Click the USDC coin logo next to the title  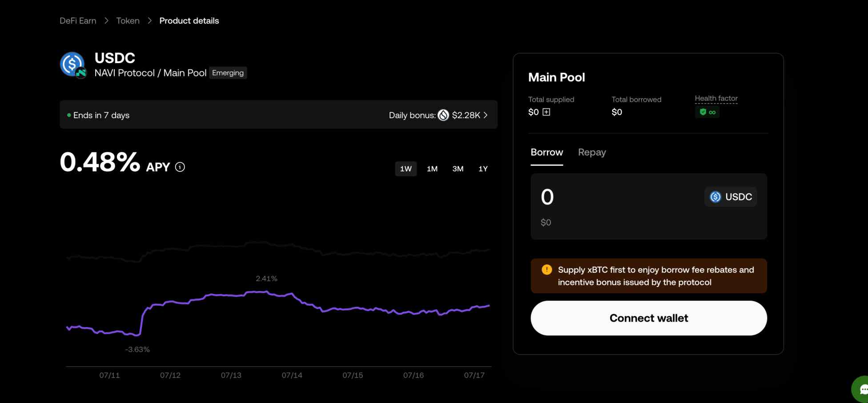coord(72,64)
